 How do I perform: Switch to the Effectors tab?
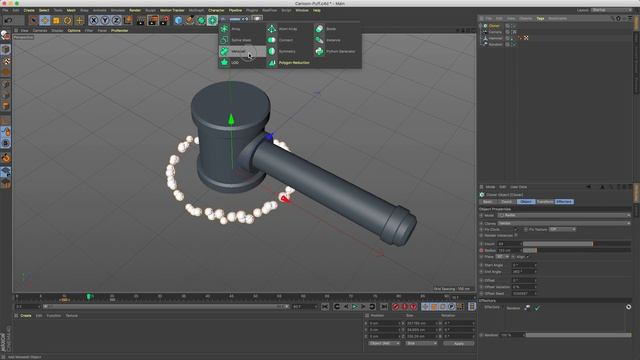pos(564,202)
